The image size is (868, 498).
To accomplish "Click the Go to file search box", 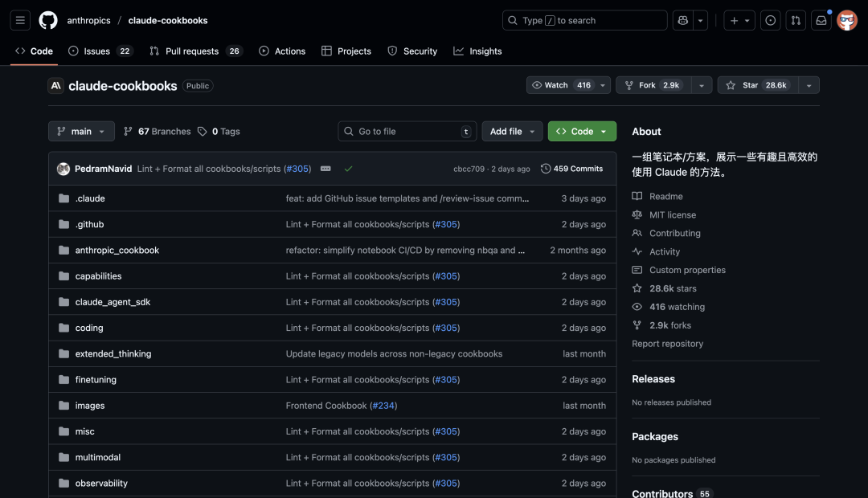I will point(407,131).
